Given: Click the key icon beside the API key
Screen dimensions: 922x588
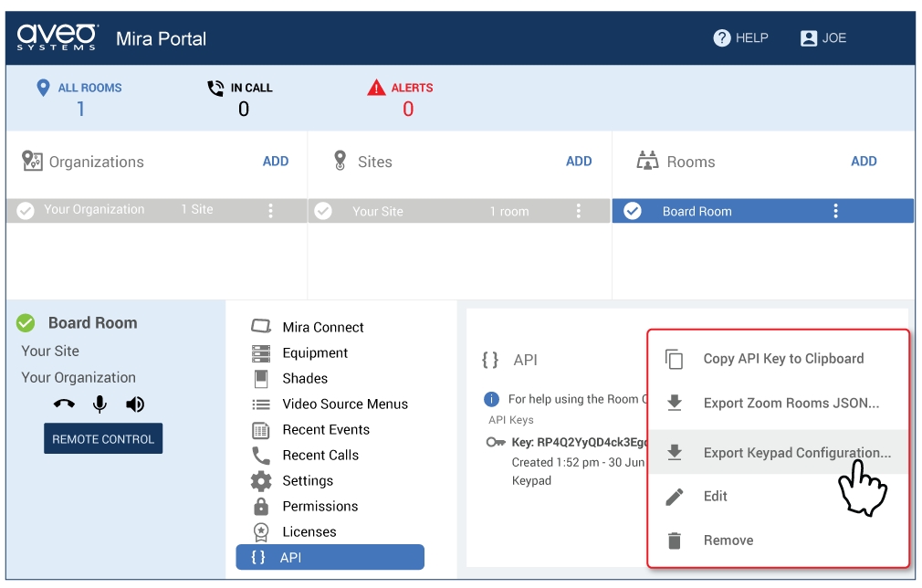Looking at the screenshot, I should [x=496, y=442].
